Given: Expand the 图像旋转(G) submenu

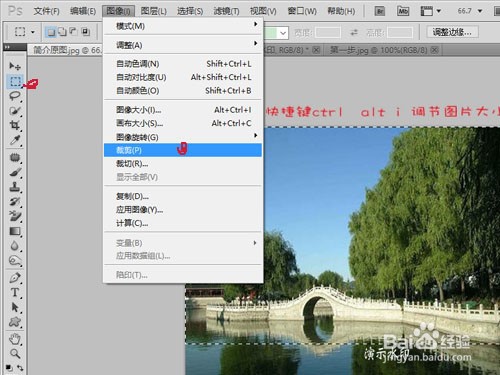Looking at the screenshot, I should [183, 137].
